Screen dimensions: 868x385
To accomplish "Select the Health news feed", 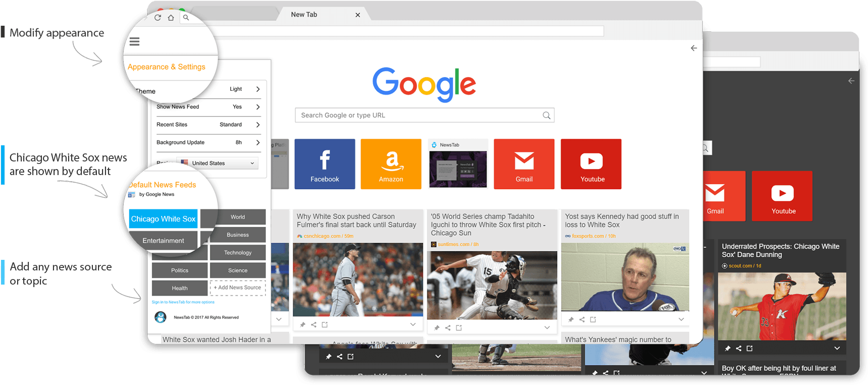I will click(x=180, y=288).
